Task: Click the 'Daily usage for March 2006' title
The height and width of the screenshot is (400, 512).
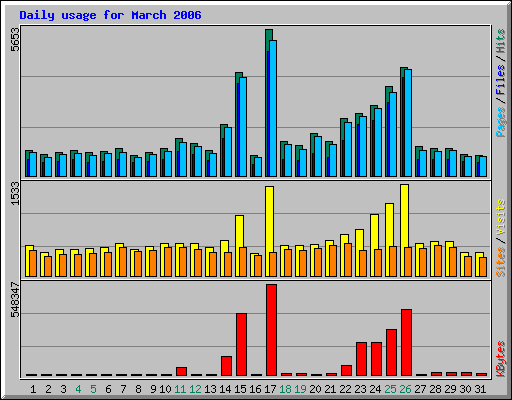Action: point(110,15)
